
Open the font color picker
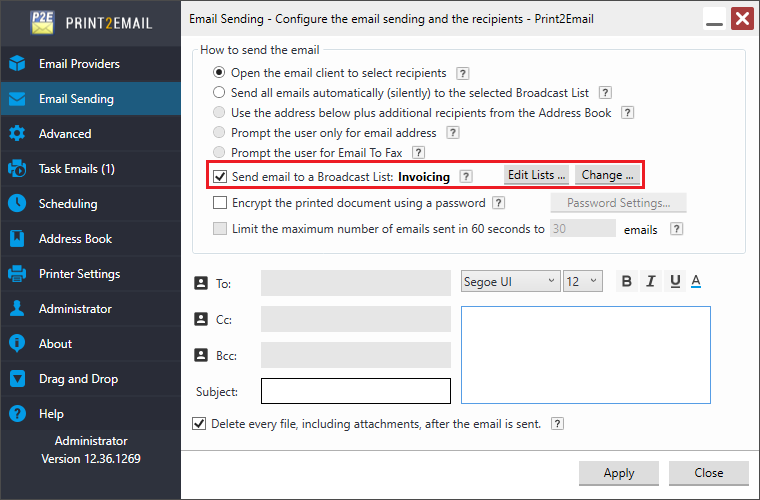(696, 282)
